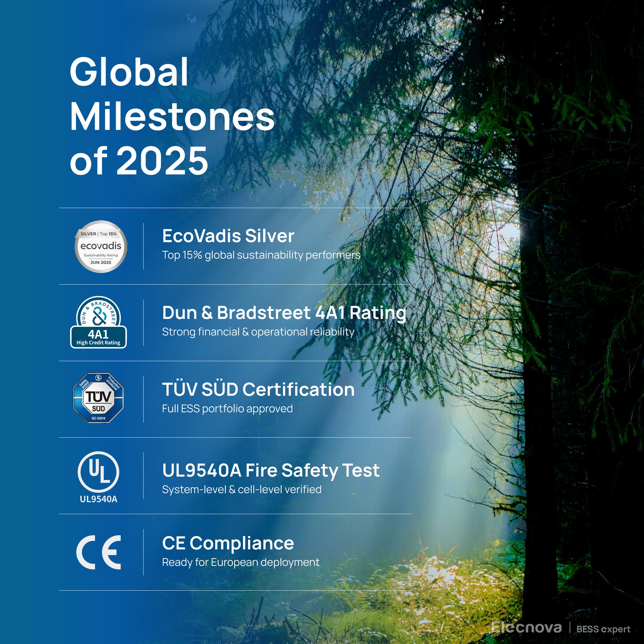Click "Top 15% global sustainability performers" text

[x=261, y=255]
